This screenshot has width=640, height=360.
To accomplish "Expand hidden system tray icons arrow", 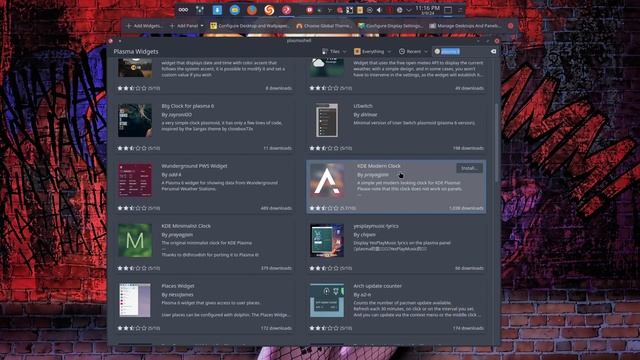I will (409, 10).
